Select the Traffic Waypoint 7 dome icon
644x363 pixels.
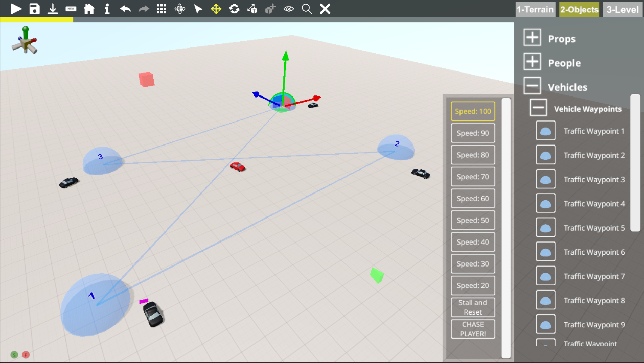click(546, 276)
